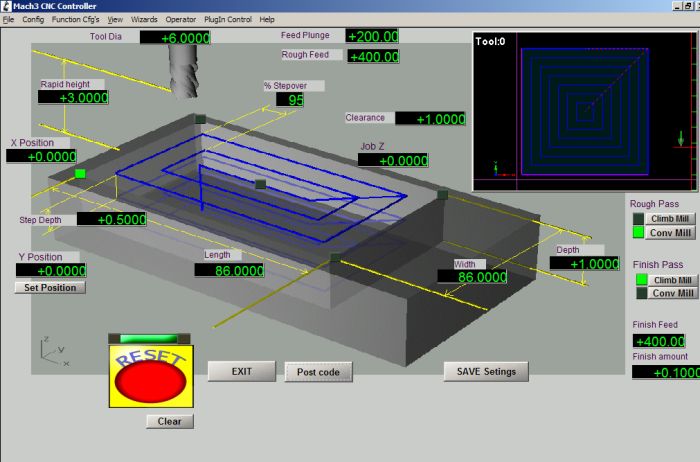Select Climb Mill for Finish Pass
Image resolution: width=700 pixels, height=462 pixels.
(673, 280)
